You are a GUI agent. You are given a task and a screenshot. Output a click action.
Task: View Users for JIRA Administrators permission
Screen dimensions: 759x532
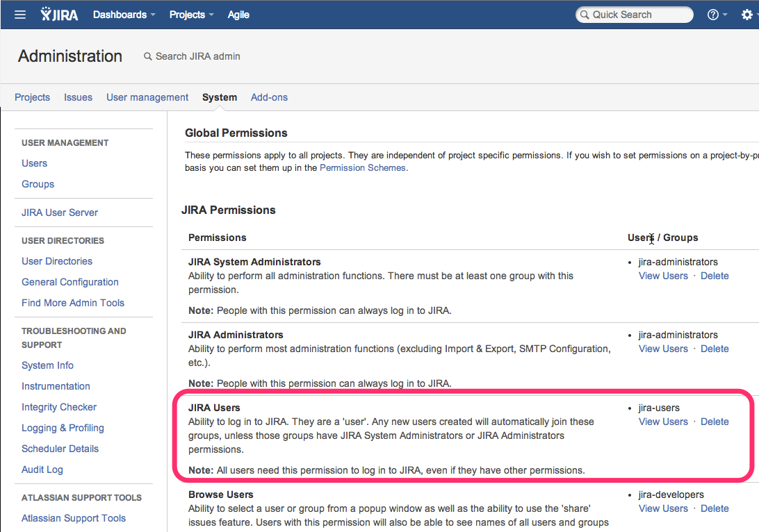tap(663, 349)
